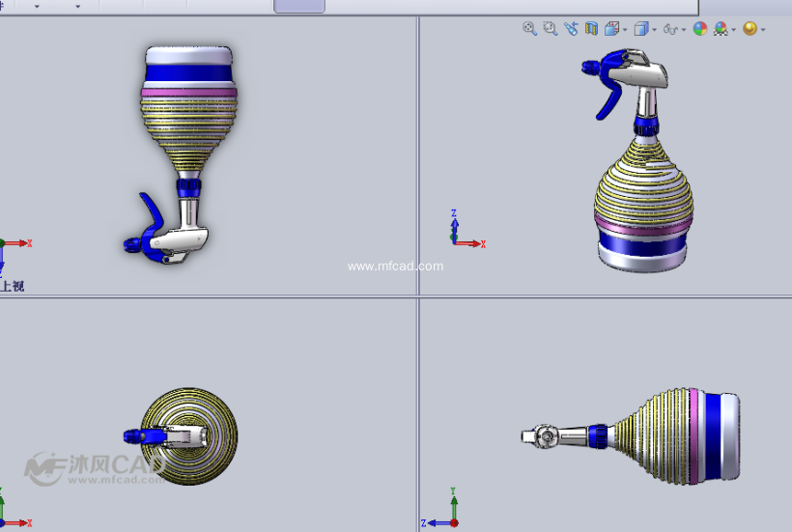Click the Zoom to Fit magnifier icon
Screen dimensions: 792x532
(x=529, y=29)
